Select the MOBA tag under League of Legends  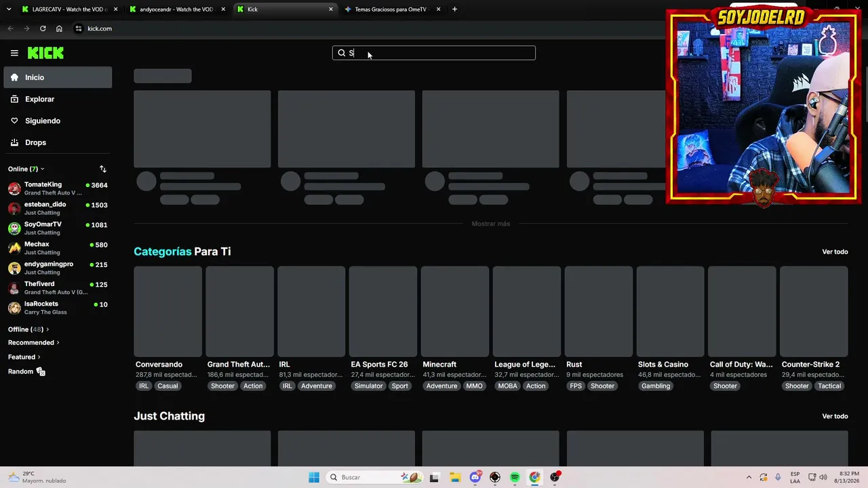tap(507, 386)
